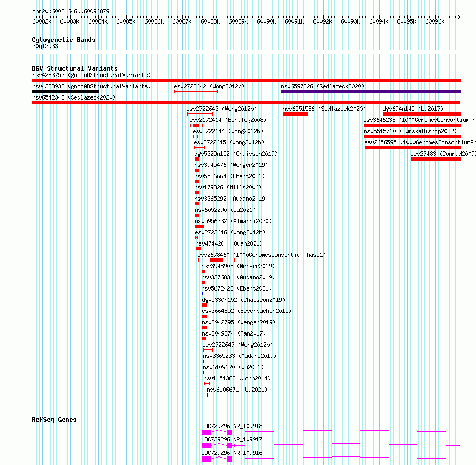Click nsv6106671 (Wu2021) label
476x465 pixels.
tap(237, 390)
